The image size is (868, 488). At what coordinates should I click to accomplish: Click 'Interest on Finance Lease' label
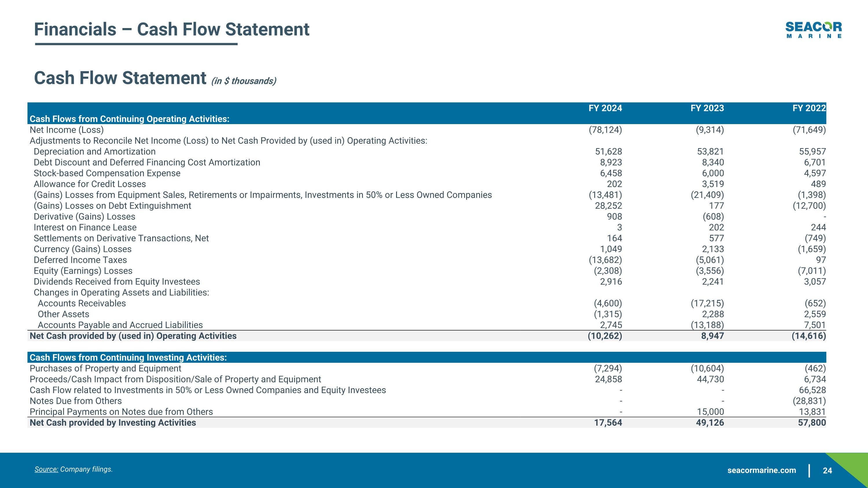pos(85,227)
